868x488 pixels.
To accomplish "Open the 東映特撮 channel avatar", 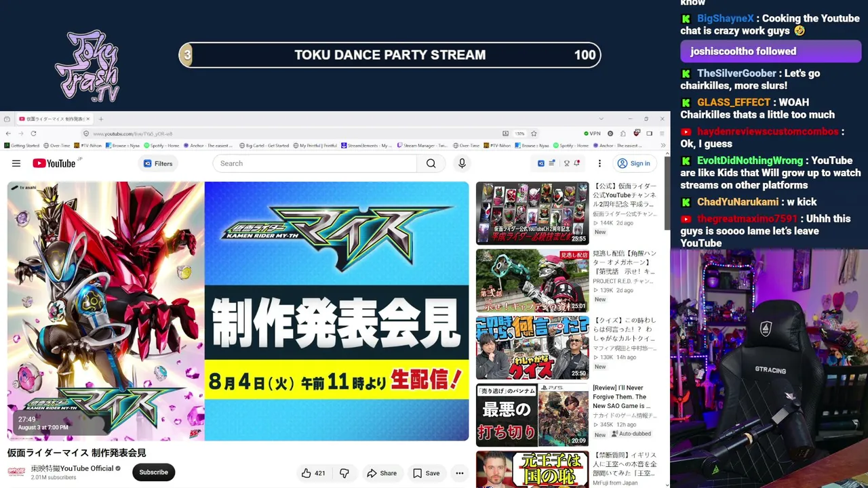I will 16,472.
